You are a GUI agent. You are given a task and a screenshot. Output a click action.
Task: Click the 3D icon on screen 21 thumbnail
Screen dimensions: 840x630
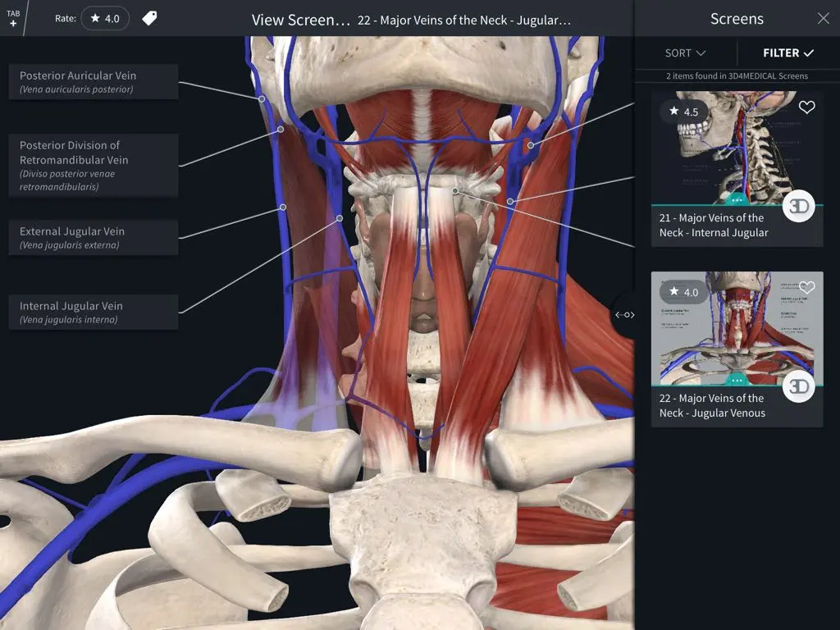pyautogui.click(x=798, y=207)
